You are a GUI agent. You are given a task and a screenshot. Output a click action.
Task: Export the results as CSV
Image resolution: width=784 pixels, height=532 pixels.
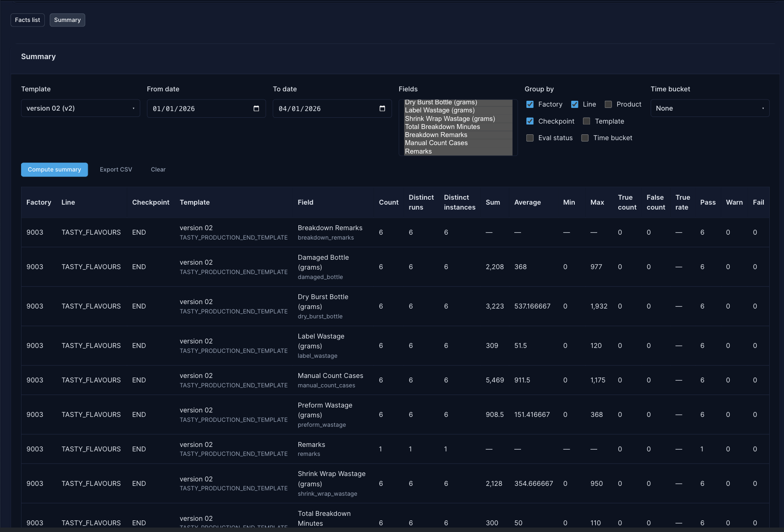(116, 170)
